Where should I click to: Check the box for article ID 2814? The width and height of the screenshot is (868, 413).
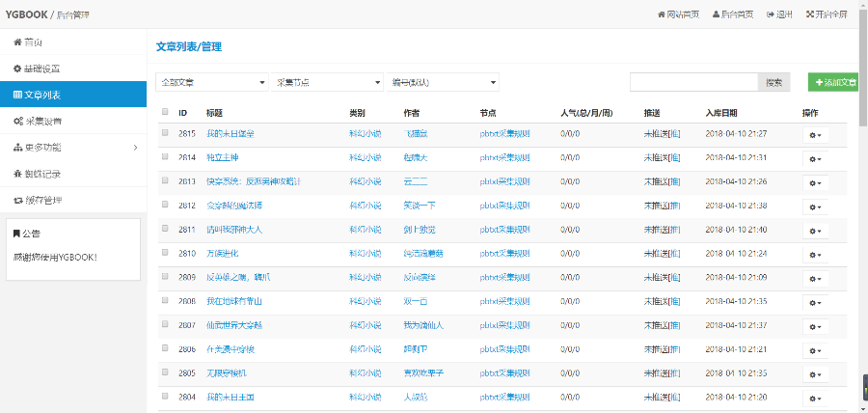tap(165, 156)
